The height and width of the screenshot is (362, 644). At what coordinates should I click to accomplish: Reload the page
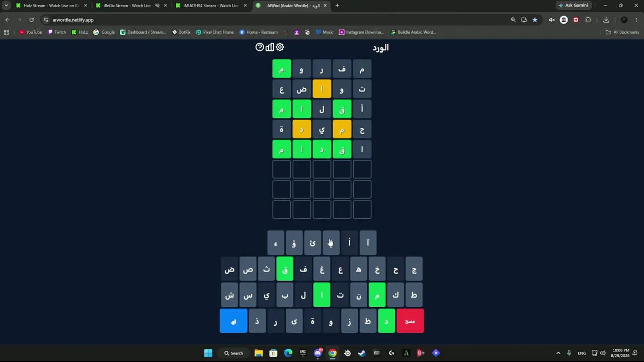31,20
